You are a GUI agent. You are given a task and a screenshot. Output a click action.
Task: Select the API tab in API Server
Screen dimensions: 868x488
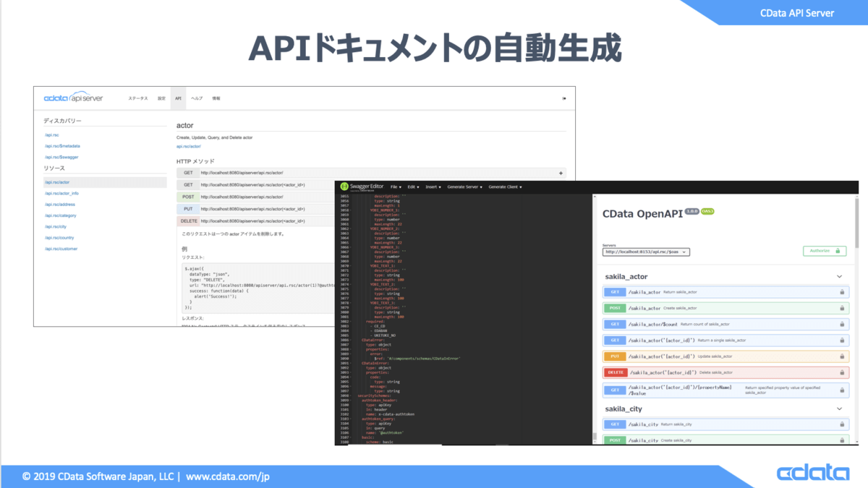pyautogui.click(x=177, y=98)
